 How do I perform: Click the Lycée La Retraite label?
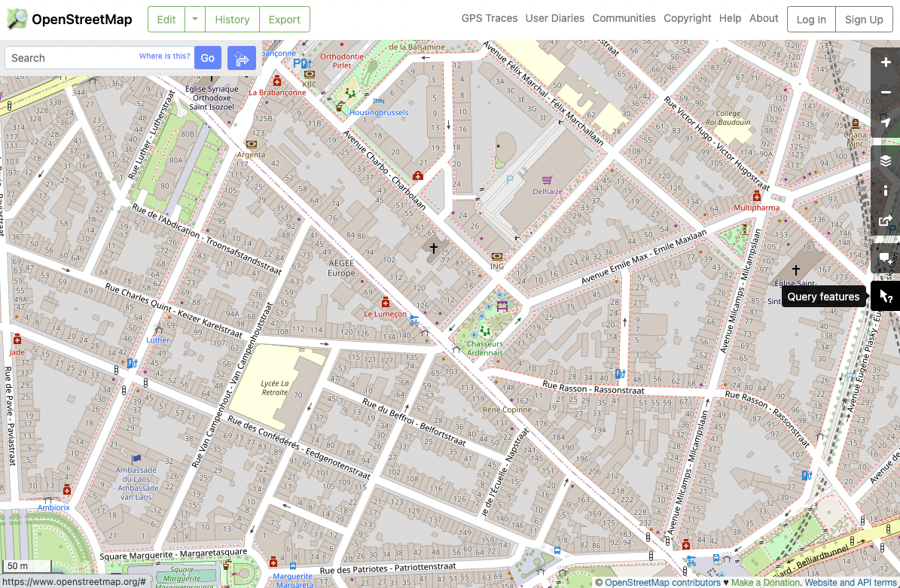tap(274, 388)
